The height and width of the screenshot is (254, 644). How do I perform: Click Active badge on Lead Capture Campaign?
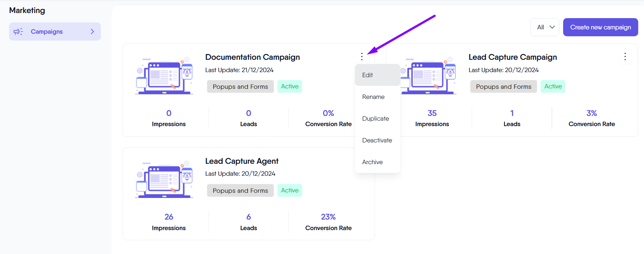pos(553,87)
